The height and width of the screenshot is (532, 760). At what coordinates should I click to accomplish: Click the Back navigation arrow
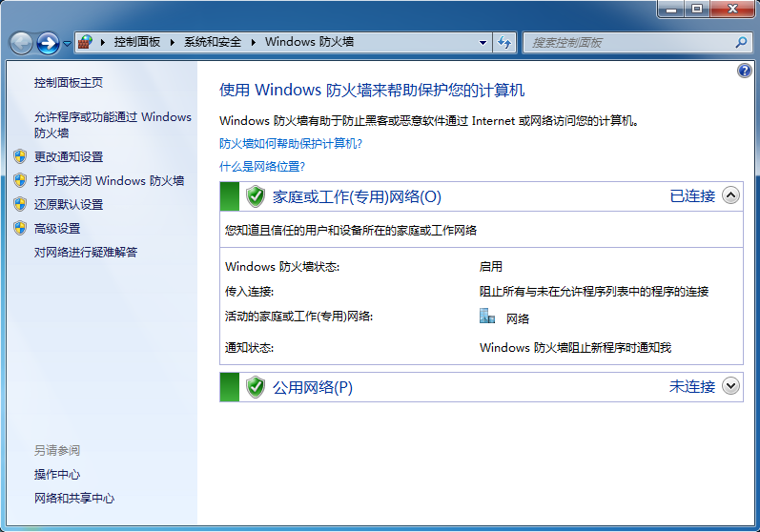[x=21, y=43]
